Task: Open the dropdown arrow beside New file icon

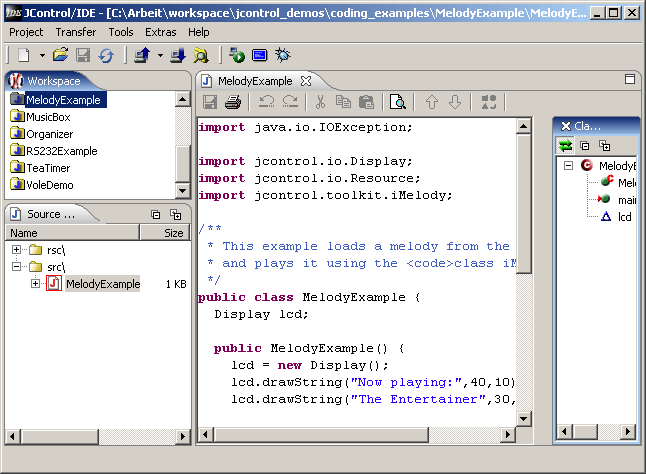Action: 42,55
